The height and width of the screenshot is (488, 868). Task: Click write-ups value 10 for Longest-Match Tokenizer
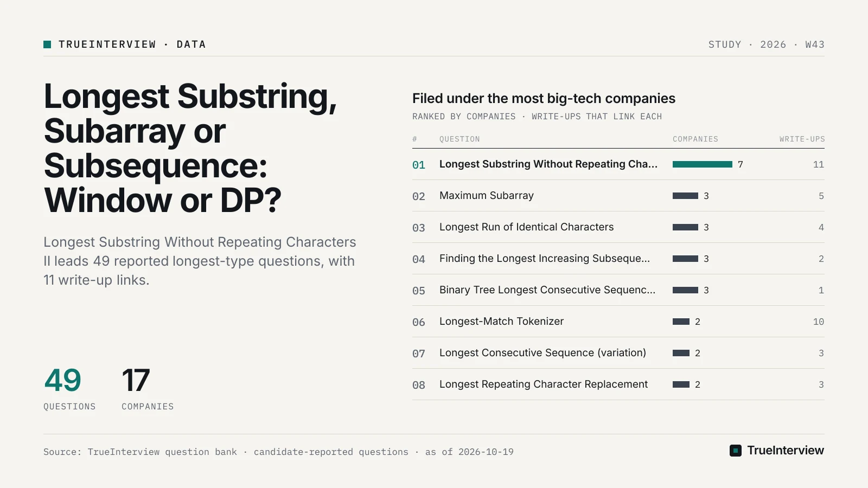coord(819,322)
